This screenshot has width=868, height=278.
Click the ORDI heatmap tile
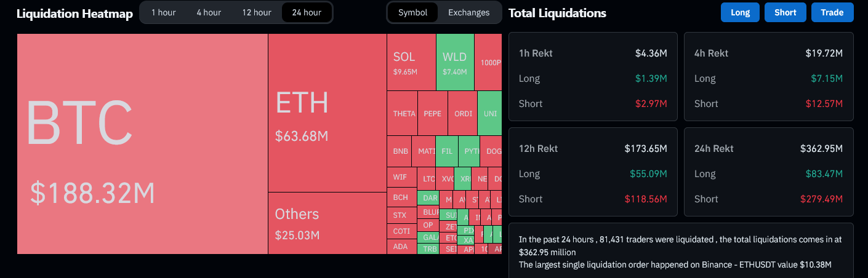(x=462, y=113)
